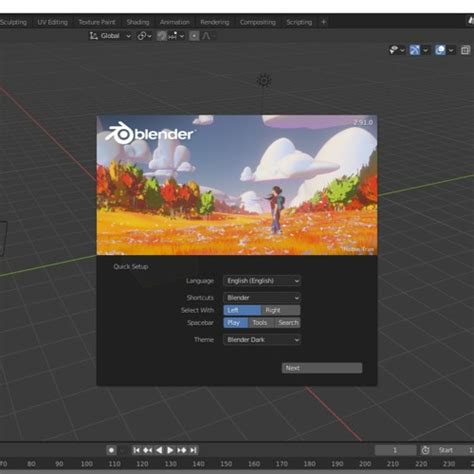Open the Theme dropdown showing Blender Dark

262,340
